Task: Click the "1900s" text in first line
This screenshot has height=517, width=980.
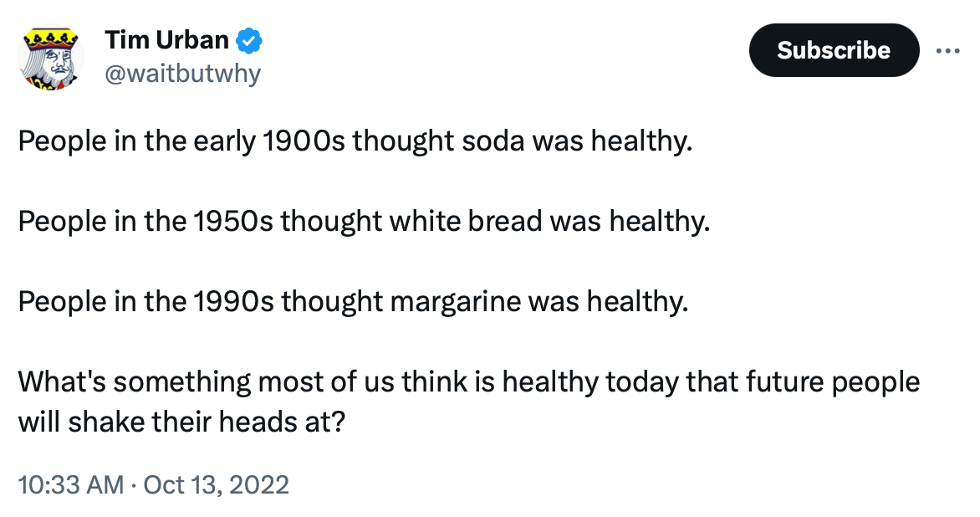Action: click(304, 141)
